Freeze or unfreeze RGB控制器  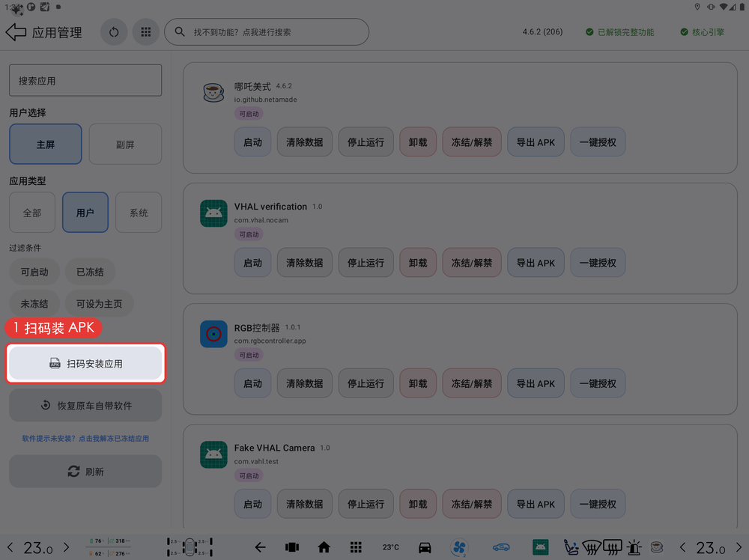point(471,383)
